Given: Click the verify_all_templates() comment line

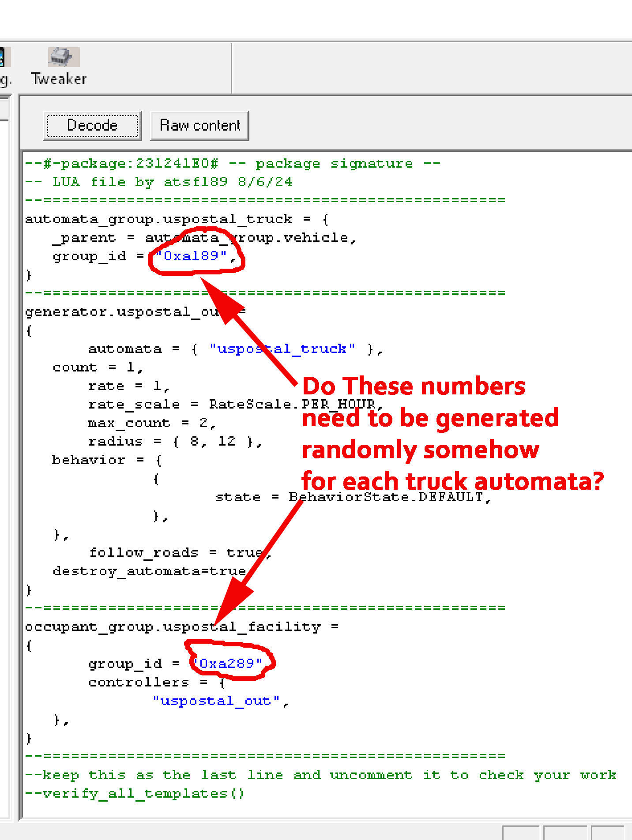Looking at the screenshot, I should point(135,794).
